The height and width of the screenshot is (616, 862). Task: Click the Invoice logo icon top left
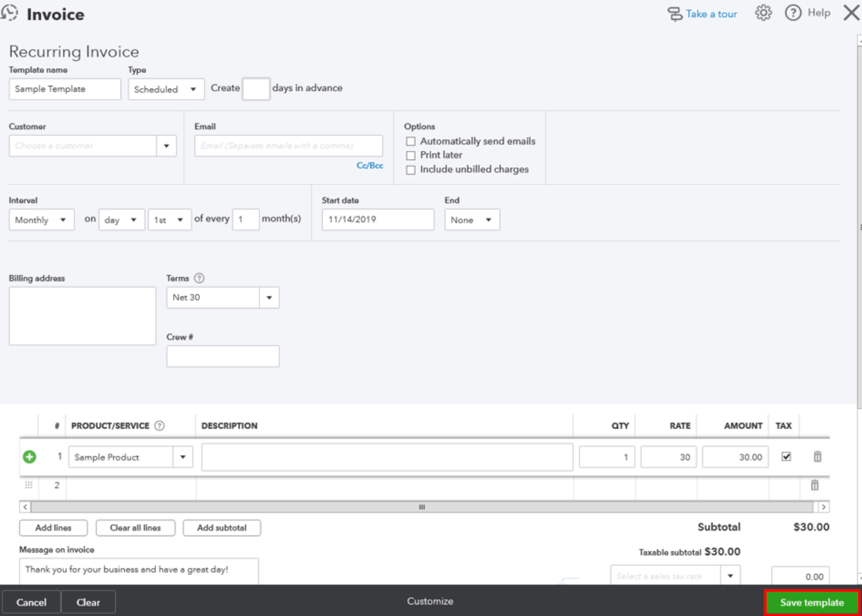pos(10,13)
